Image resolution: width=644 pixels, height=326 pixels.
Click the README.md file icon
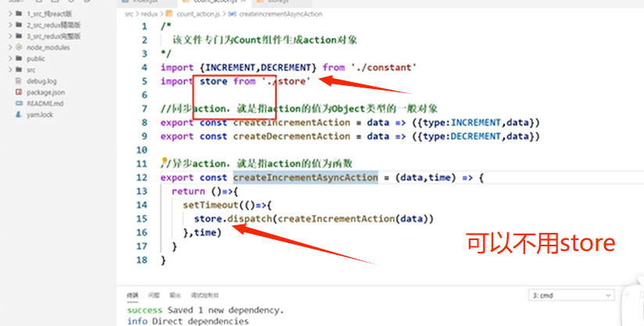19,103
